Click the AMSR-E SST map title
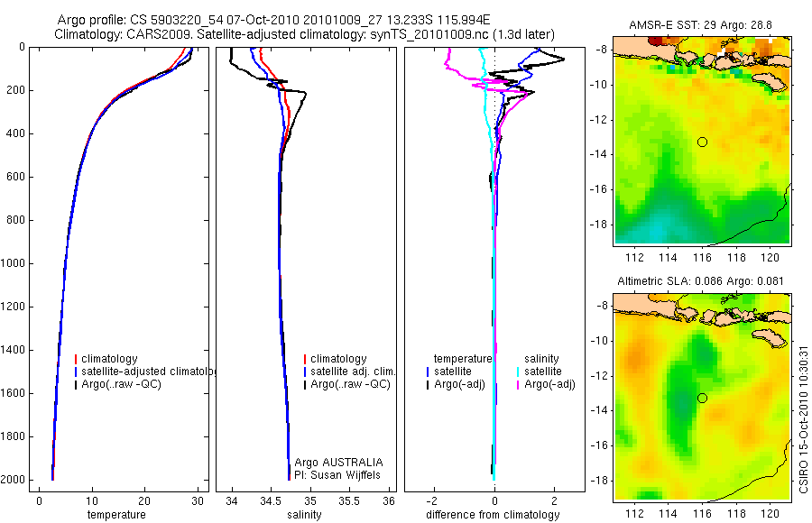Image resolution: width=812 pixels, height=523 pixels. pyautogui.click(x=701, y=25)
